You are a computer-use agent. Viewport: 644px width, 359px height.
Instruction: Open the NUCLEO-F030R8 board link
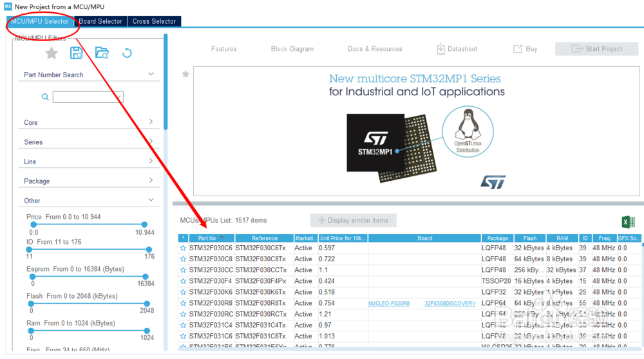[x=389, y=304]
